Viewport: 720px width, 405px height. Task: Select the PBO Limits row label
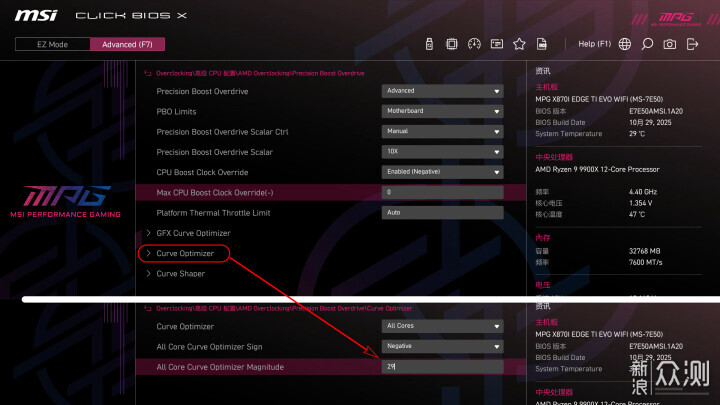(x=176, y=112)
